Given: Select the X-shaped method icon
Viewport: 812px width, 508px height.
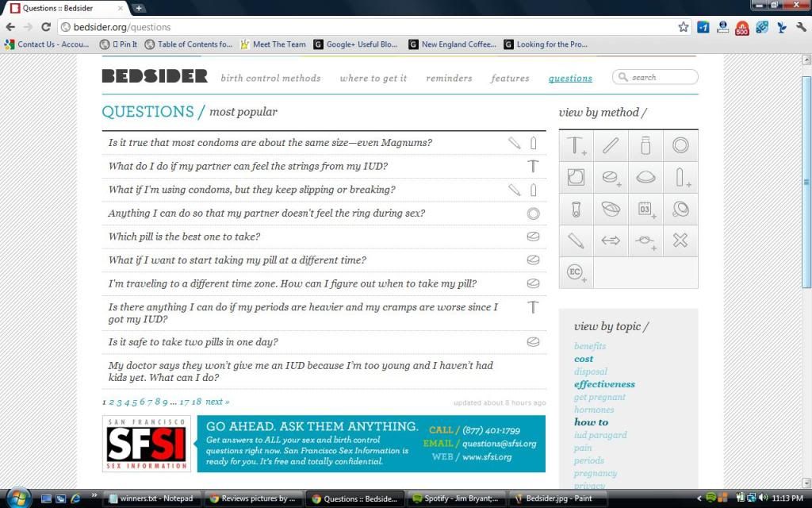Looking at the screenshot, I should pyautogui.click(x=680, y=241).
